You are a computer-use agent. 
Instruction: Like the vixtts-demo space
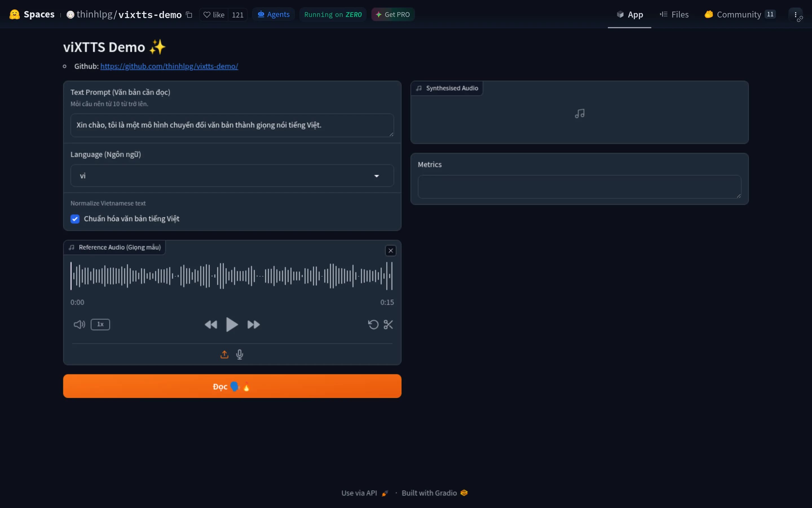click(x=214, y=15)
